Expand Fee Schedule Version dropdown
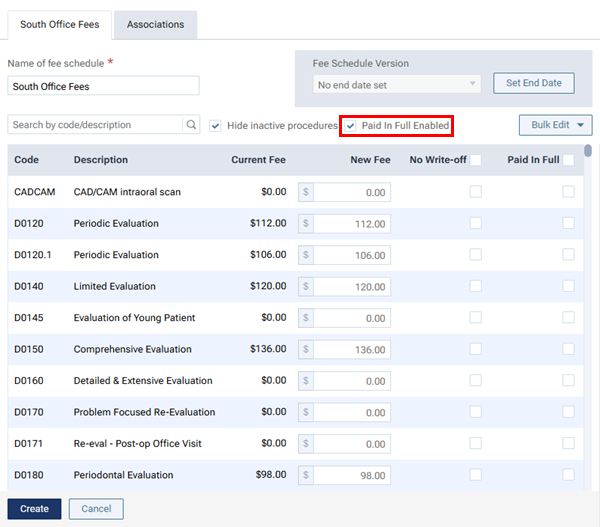The width and height of the screenshot is (600, 527). click(396, 85)
